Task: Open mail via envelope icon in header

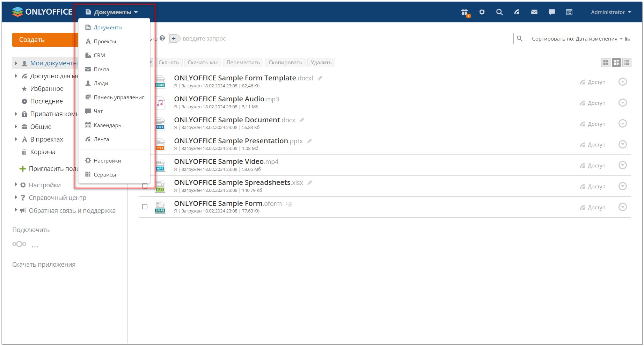Action: click(x=534, y=12)
